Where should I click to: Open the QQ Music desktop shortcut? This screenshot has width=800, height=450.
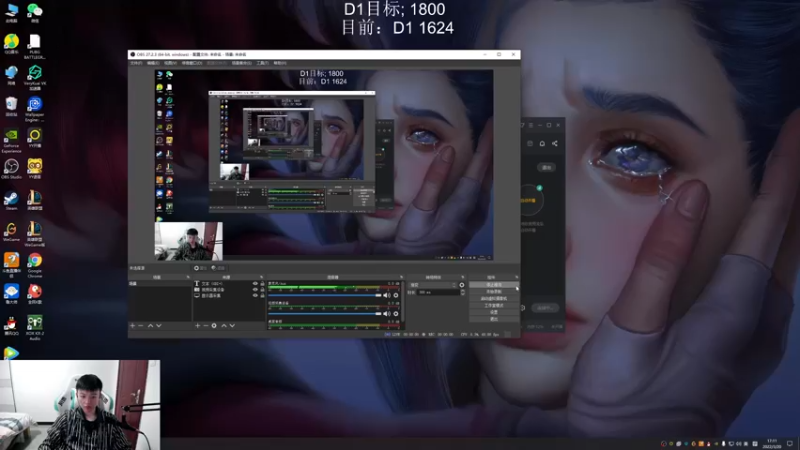[x=11, y=44]
